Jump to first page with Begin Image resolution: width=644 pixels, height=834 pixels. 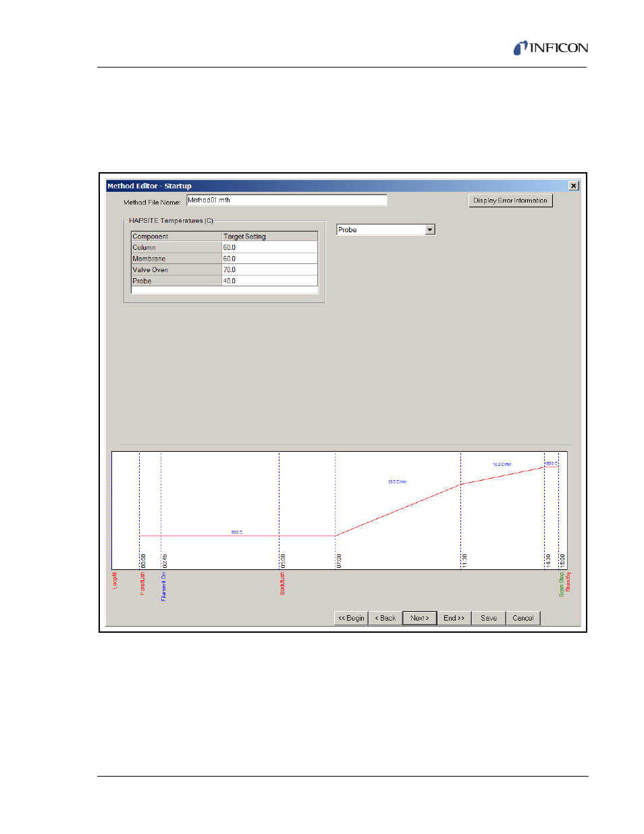[x=351, y=618]
